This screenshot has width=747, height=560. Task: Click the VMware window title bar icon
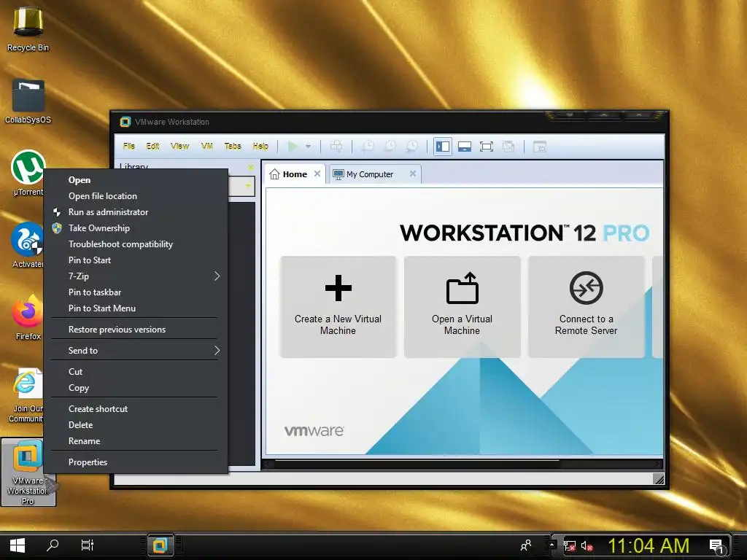click(x=125, y=122)
